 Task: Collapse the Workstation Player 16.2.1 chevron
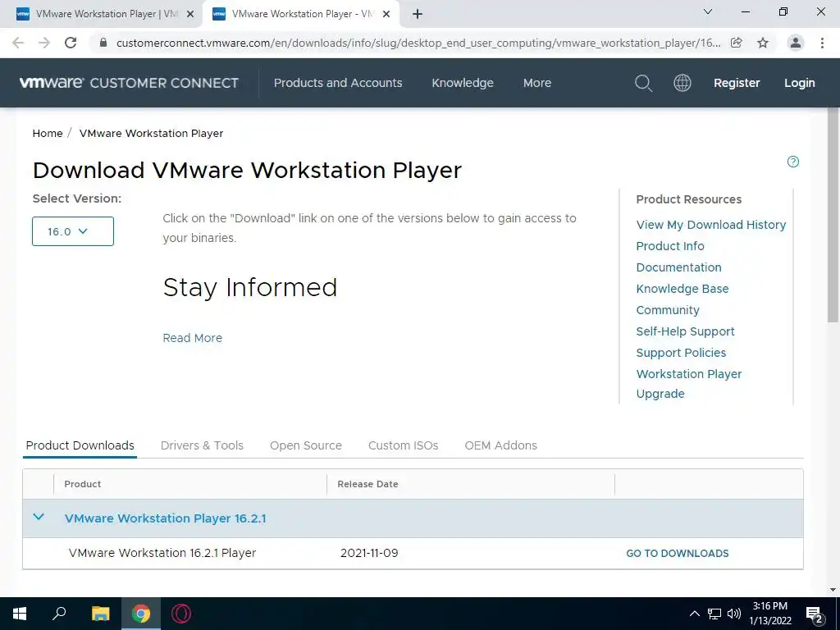point(39,518)
